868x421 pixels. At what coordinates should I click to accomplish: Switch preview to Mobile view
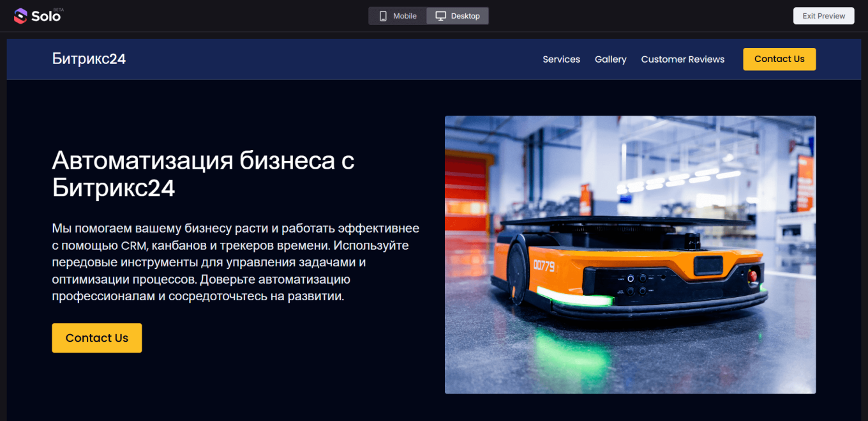coord(397,15)
